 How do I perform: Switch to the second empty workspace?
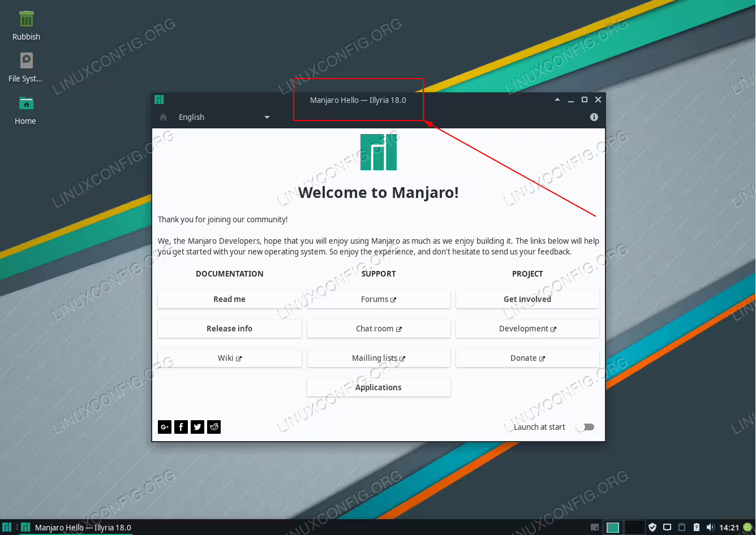point(634,527)
